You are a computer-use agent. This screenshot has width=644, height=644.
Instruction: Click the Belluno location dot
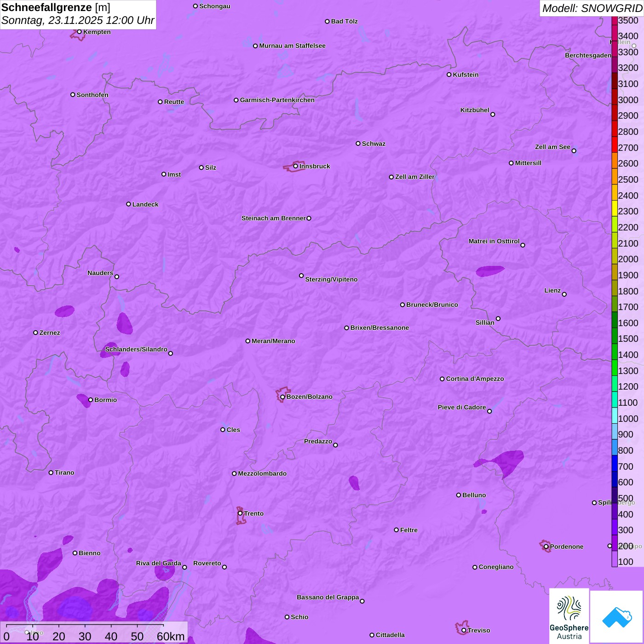[x=458, y=495]
